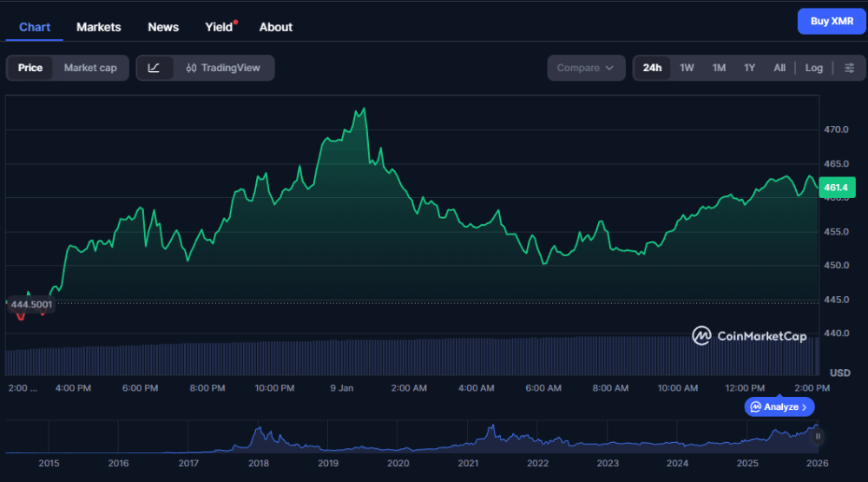Click the TradingView candlestick icon

click(190, 68)
